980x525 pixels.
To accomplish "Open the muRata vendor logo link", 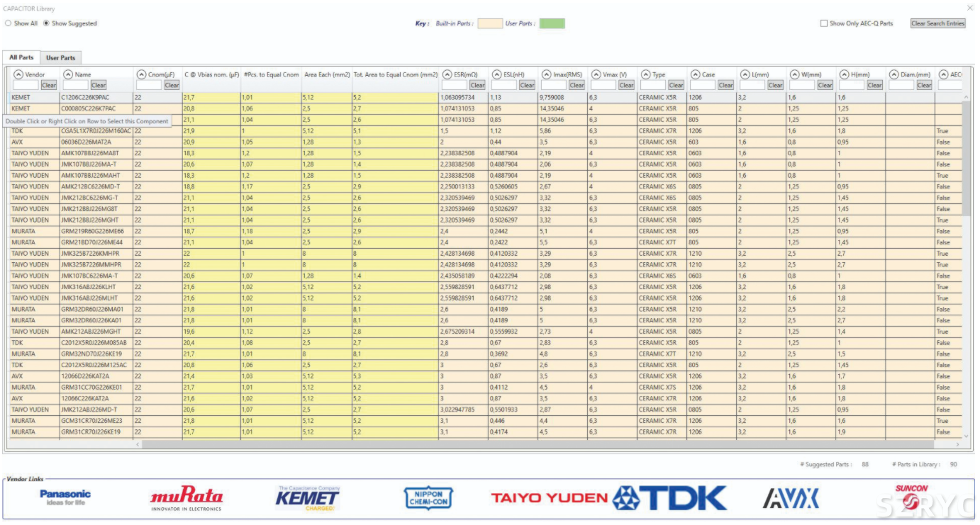I will pyautogui.click(x=186, y=498).
